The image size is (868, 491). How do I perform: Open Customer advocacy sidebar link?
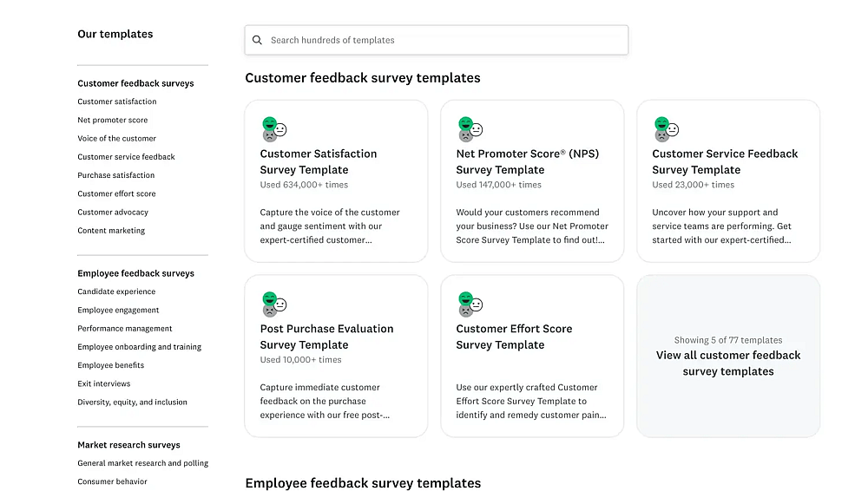pyautogui.click(x=113, y=212)
